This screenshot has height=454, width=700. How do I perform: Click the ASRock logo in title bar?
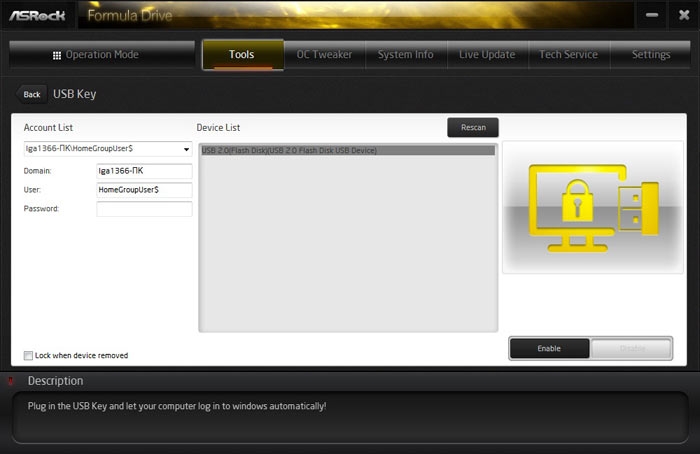38,16
